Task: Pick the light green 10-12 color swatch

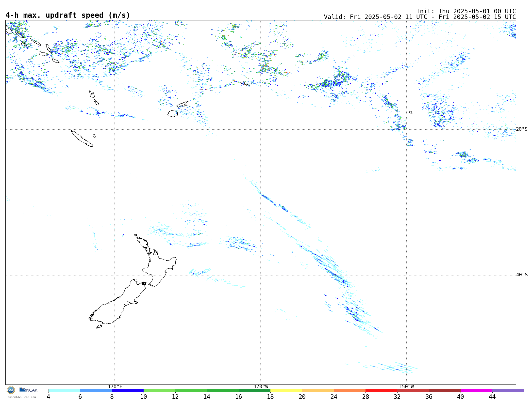Action: (x=159, y=391)
